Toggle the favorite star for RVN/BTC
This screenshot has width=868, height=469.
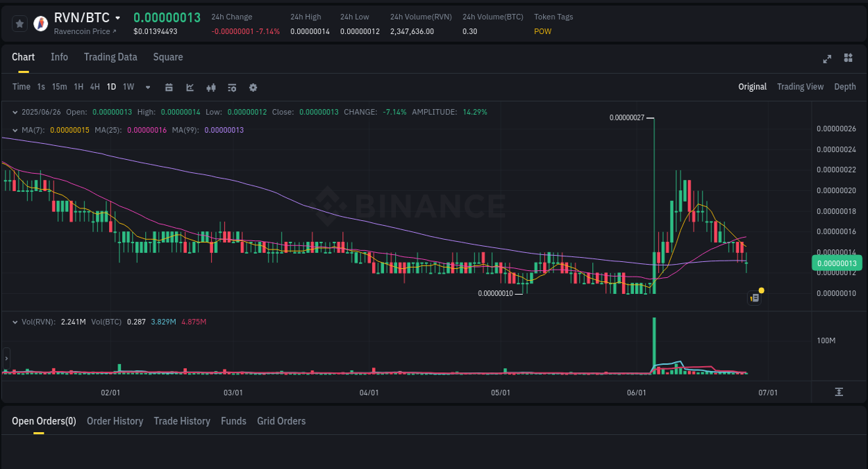[19, 23]
